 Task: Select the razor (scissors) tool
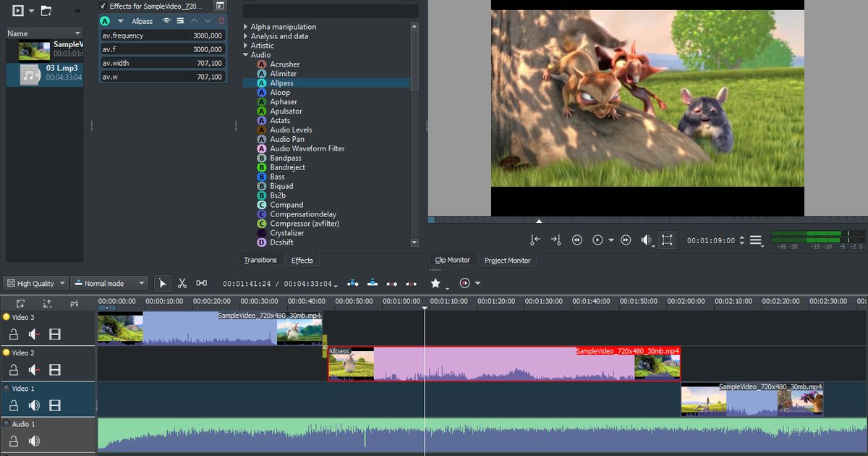[182, 283]
